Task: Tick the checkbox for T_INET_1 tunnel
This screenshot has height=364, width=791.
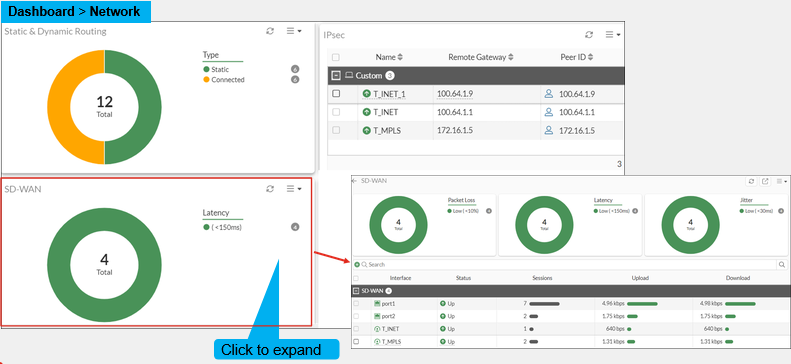Action: (x=336, y=94)
